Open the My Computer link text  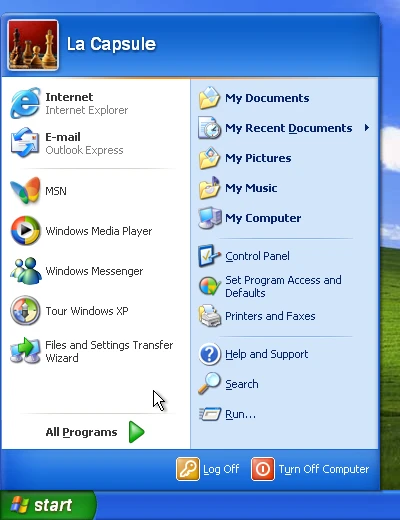tap(263, 218)
